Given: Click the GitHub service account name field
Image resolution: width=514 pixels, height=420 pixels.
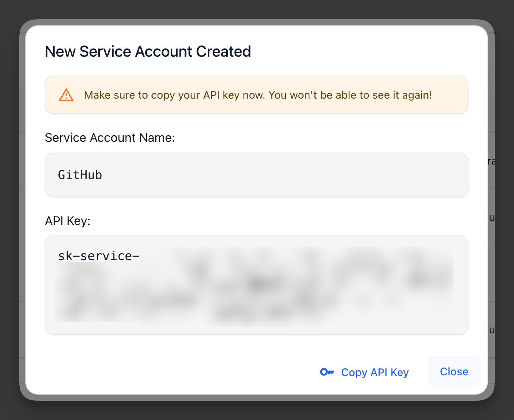Looking at the screenshot, I should (x=256, y=175).
